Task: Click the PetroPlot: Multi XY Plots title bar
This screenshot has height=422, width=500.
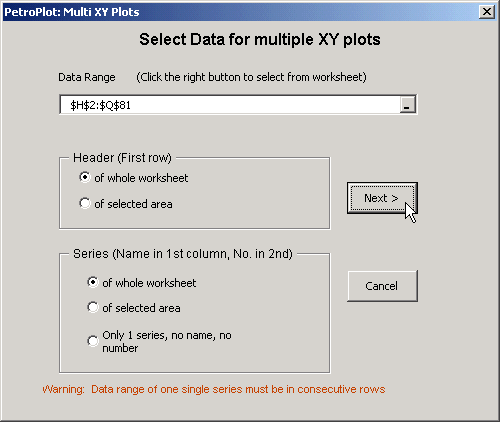Action: point(240,12)
